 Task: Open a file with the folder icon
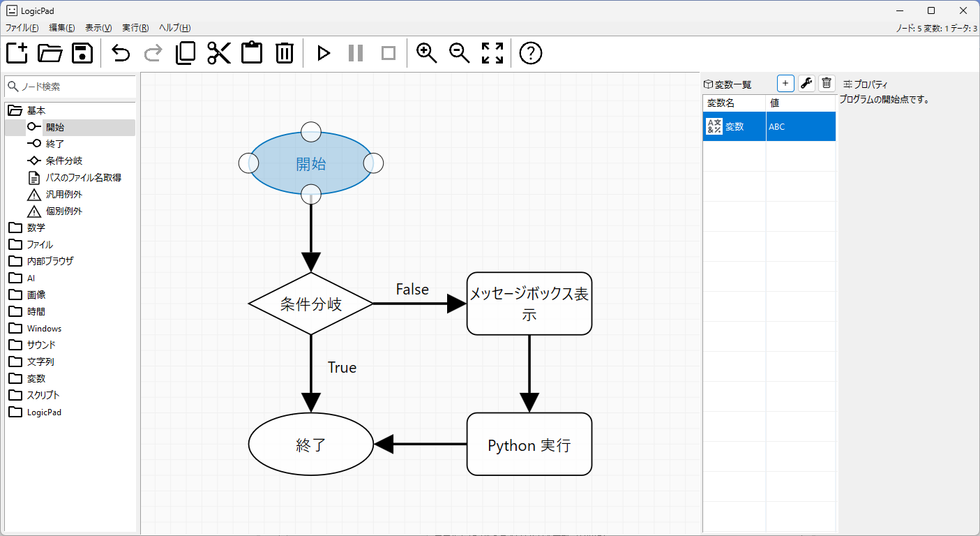point(50,53)
